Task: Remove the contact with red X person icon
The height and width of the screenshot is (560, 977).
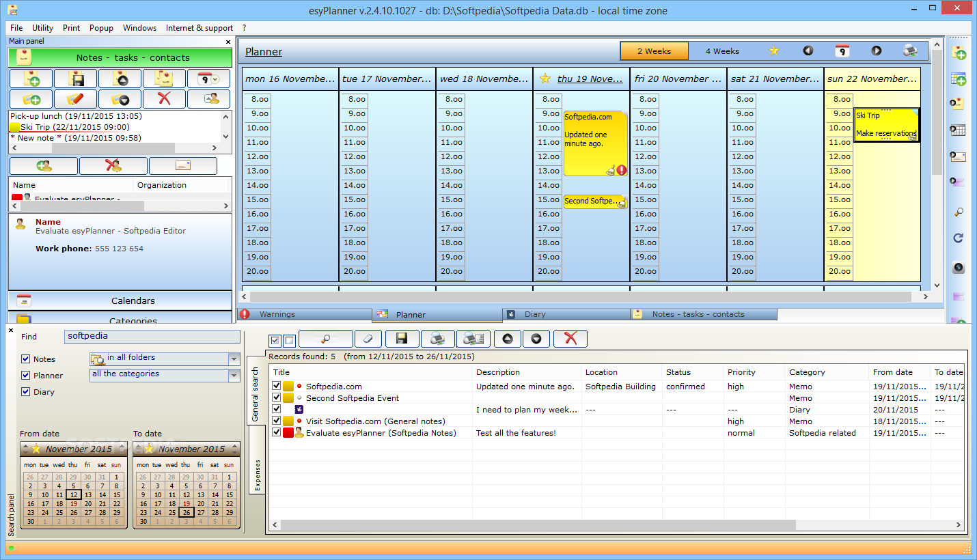Action: [113, 166]
